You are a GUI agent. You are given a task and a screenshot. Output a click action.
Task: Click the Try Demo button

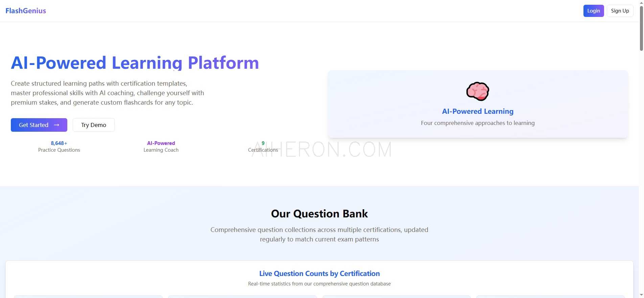pyautogui.click(x=94, y=125)
